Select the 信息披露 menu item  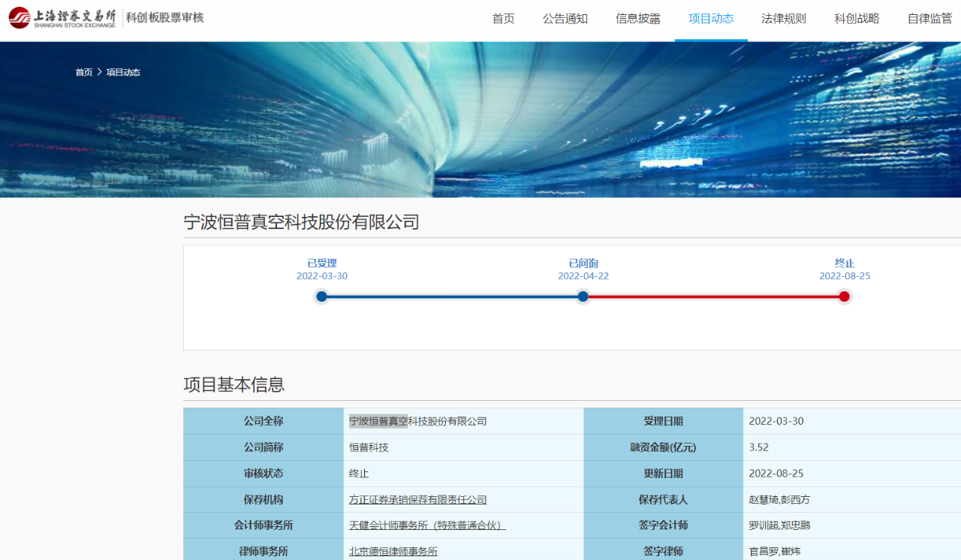click(637, 19)
